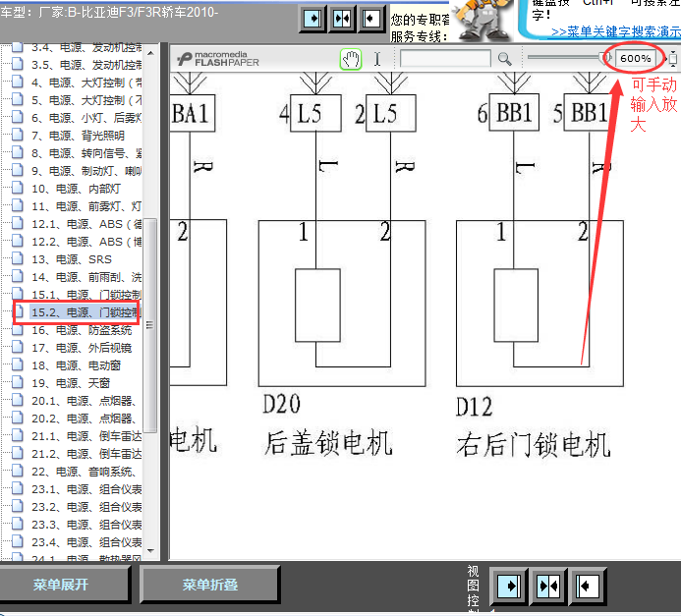The image size is (681, 616).
Task: Click the Macromedia FlashPaper logo
Action: [218, 59]
